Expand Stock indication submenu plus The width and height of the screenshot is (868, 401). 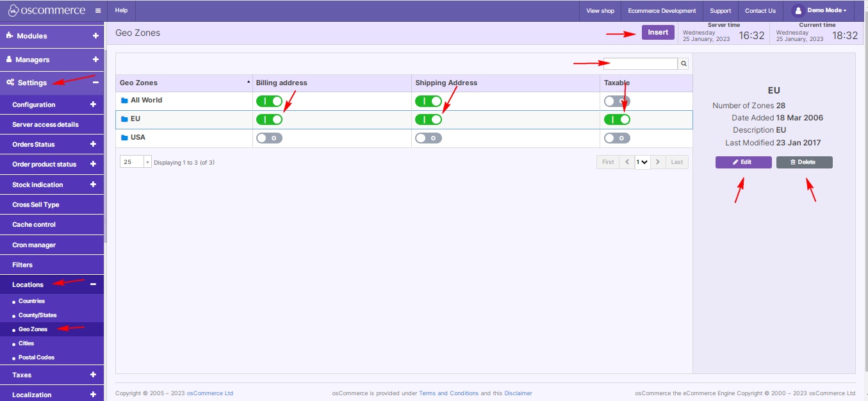pos(93,184)
